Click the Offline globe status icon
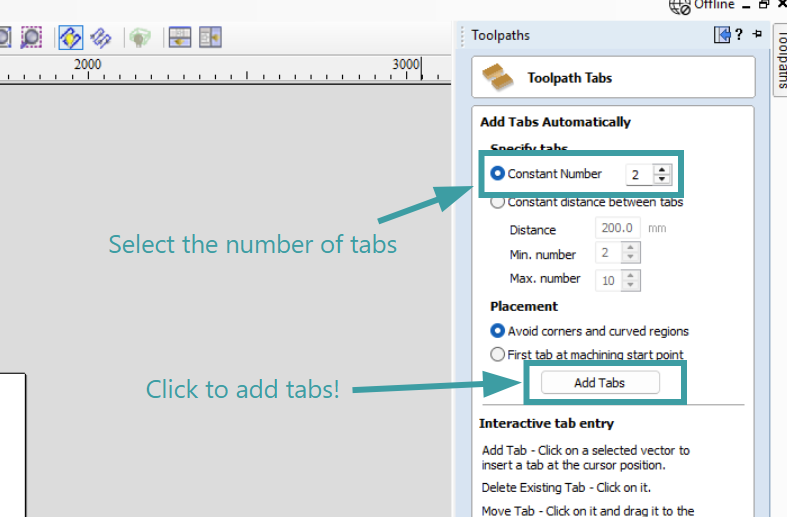Screen dimensions: 787x517 [680, 6]
